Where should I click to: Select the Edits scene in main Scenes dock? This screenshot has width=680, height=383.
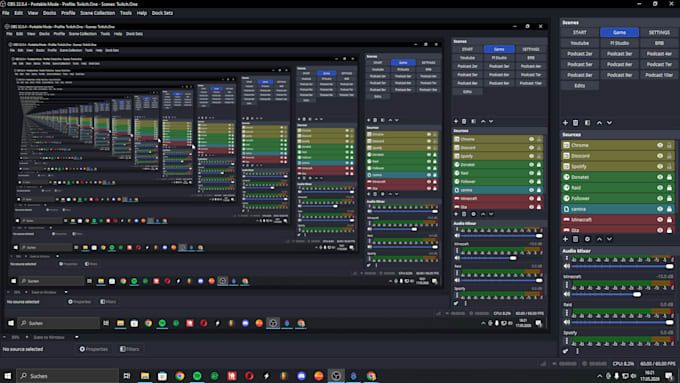pos(579,85)
